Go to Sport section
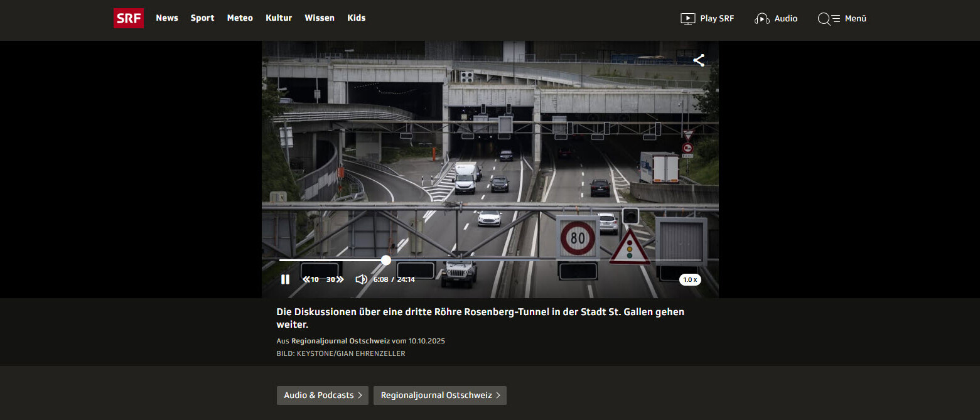This screenshot has height=420, width=980. pyautogui.click(x=202, y=18)
